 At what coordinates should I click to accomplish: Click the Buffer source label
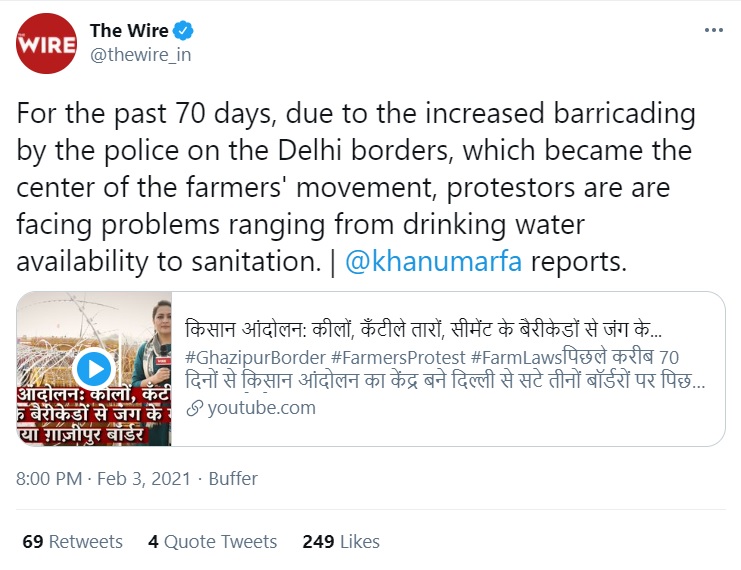coord(233,479)
